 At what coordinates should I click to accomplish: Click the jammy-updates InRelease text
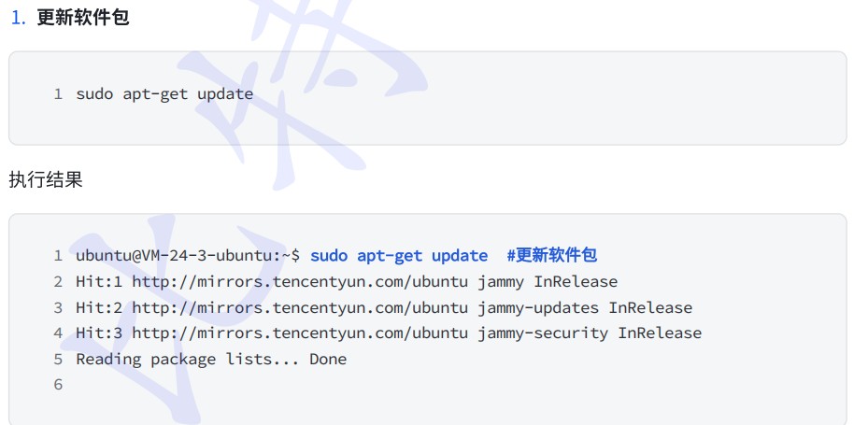(x=585, y=307)
